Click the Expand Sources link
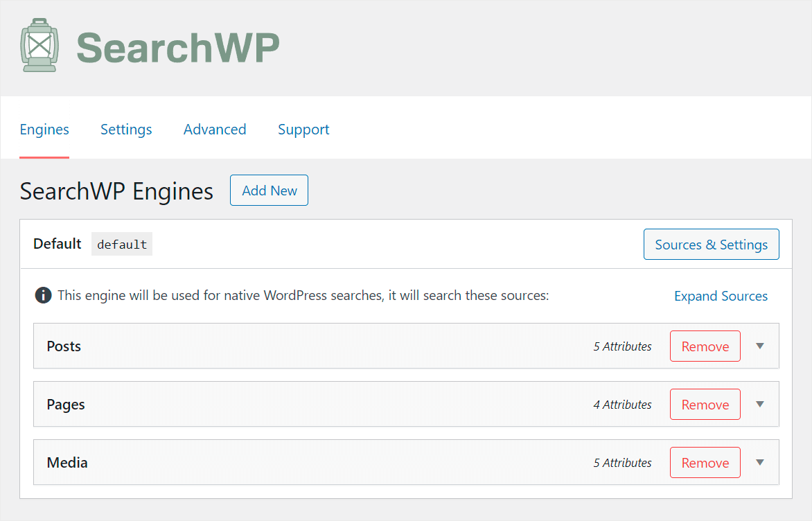 tap(721, 296)
